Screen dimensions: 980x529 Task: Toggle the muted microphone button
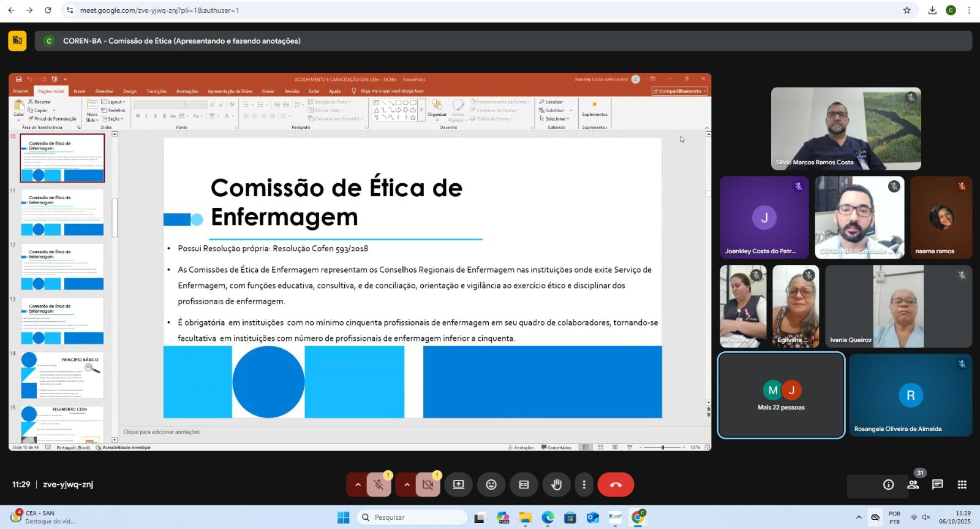pos(379,485)
